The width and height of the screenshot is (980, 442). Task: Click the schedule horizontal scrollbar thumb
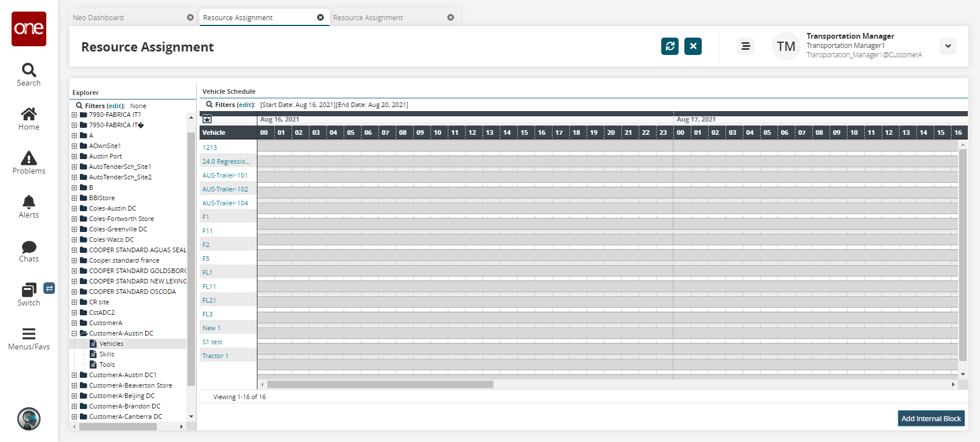click(380, 384)
